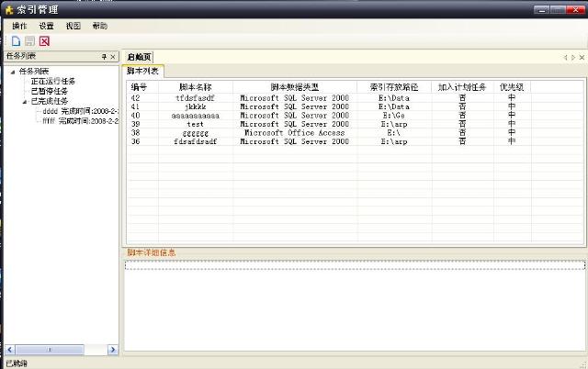Click the task panel horizontal scrollbar right arrow
The width and height of the screenshot is (588, 369).
(113, 350)
